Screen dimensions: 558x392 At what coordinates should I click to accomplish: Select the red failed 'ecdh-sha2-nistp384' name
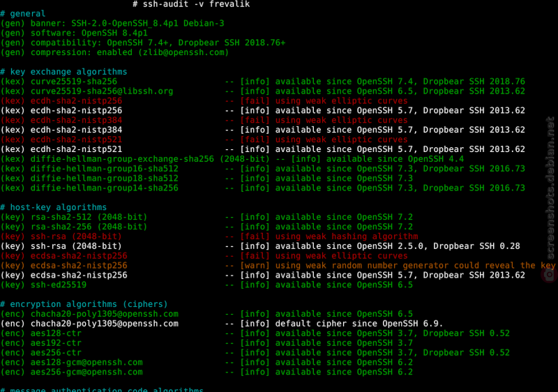(76, 120)
